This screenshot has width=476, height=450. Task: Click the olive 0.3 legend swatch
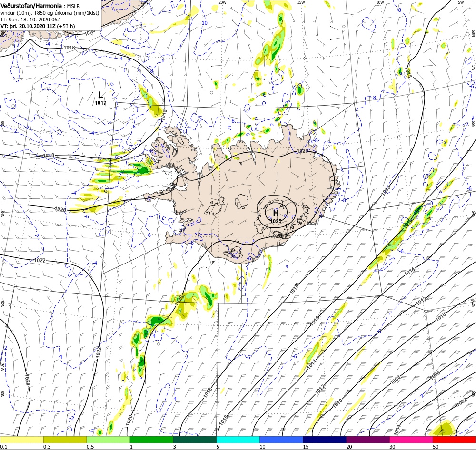[65, 440]
